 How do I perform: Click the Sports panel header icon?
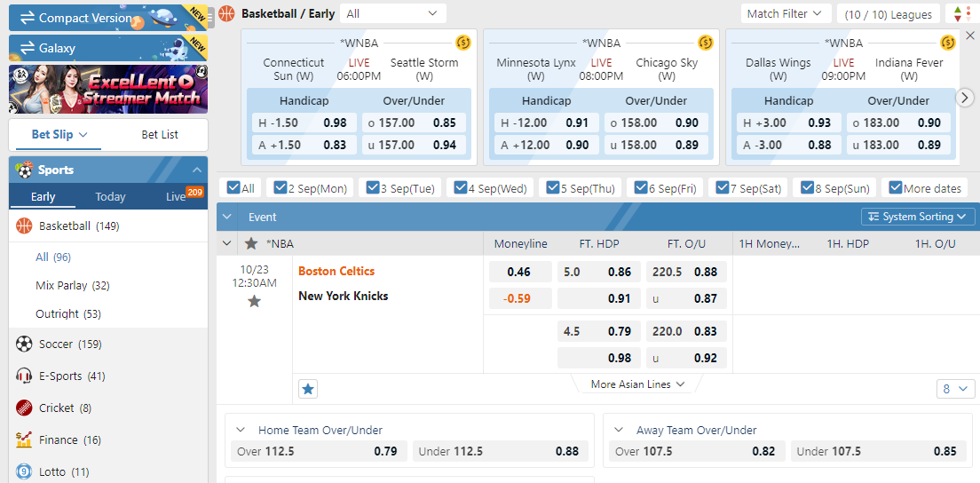24,170
